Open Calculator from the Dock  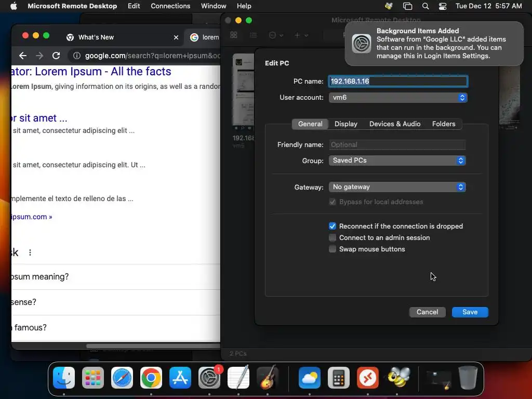pos(339,378)
